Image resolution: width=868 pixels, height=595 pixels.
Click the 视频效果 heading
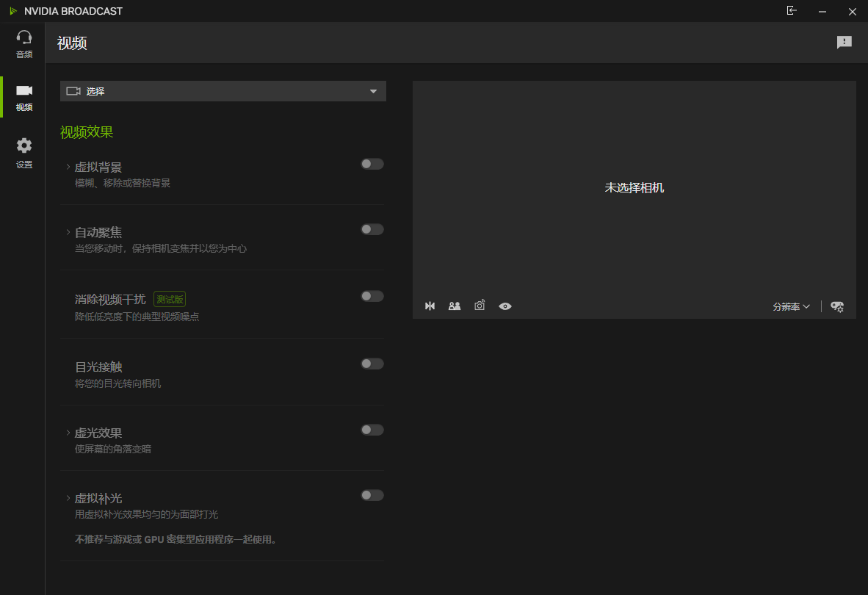[x=87, y=132]
